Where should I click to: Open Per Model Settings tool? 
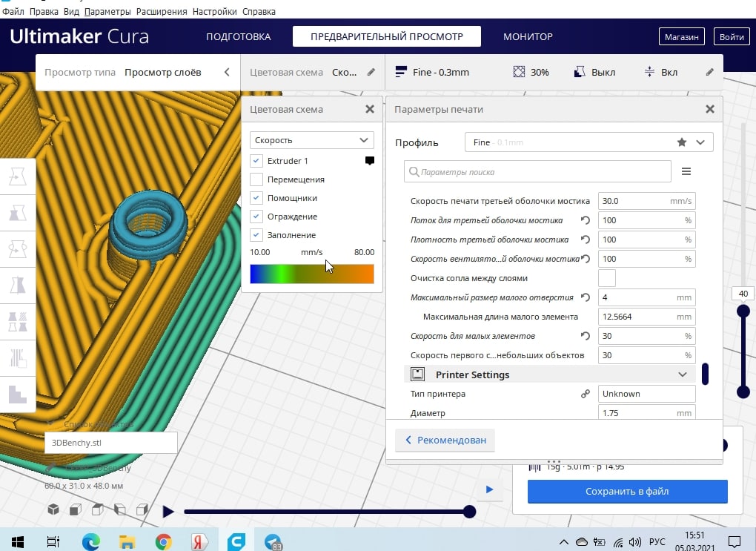18,321
